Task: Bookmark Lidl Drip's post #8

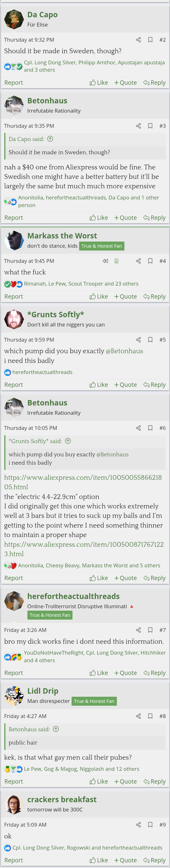Action: tap(150, 716)
